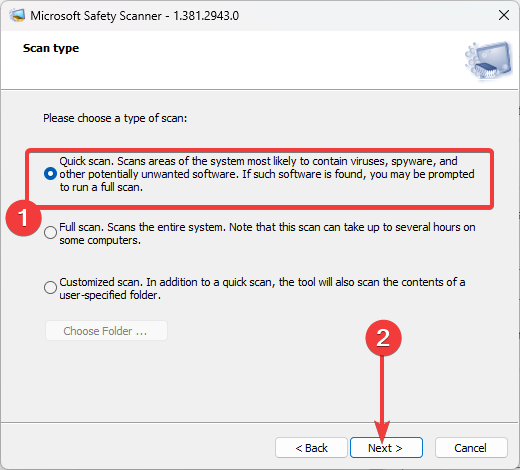Close the Microsoft Safety Scanner window
Screen dimensions: 520x470
504,15
